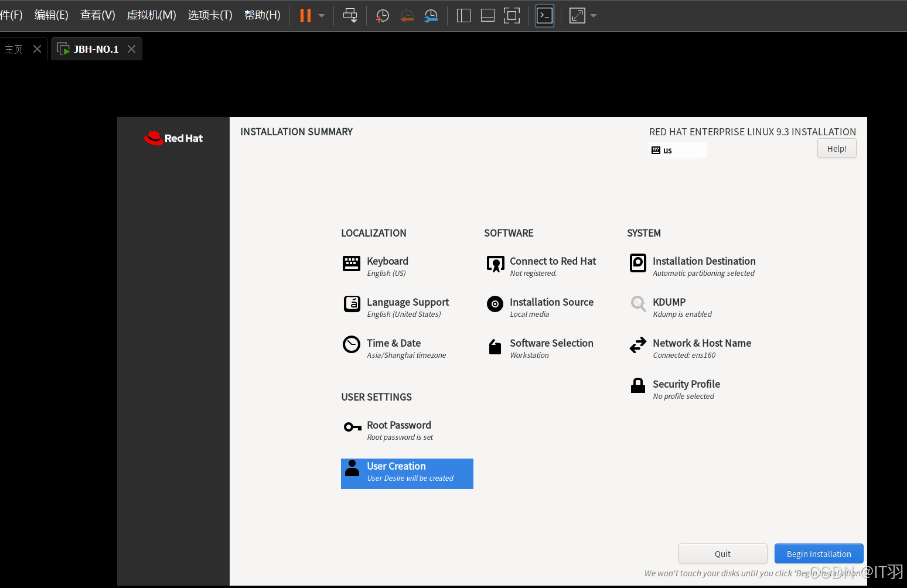This screenshot has height=588, width=907.
Task: Click the Installation Destination disk icon
Action: pos(638,263)
